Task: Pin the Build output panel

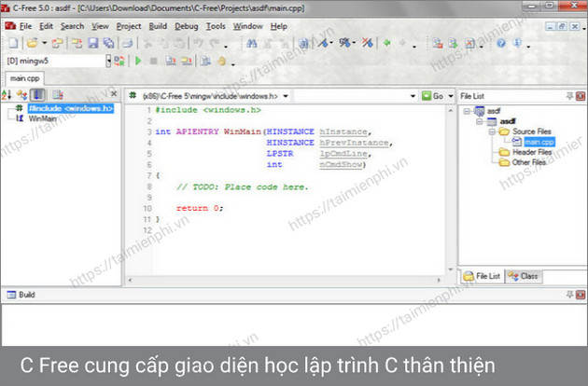Action: 568,296
